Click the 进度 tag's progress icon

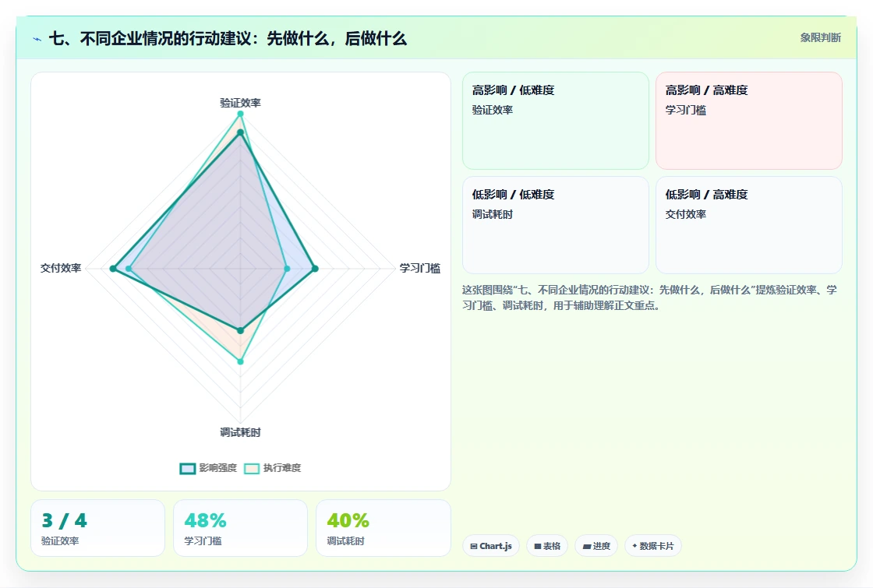587,546
